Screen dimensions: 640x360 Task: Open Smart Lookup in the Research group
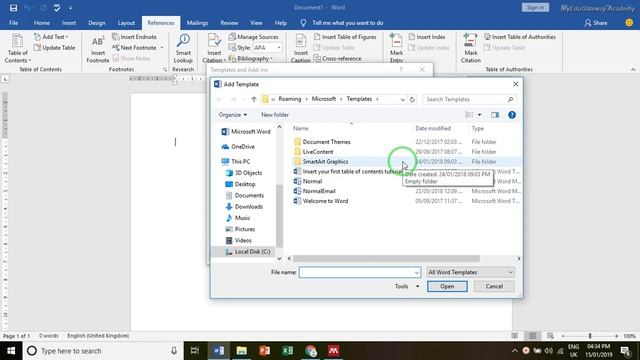(x=183, y=49)
